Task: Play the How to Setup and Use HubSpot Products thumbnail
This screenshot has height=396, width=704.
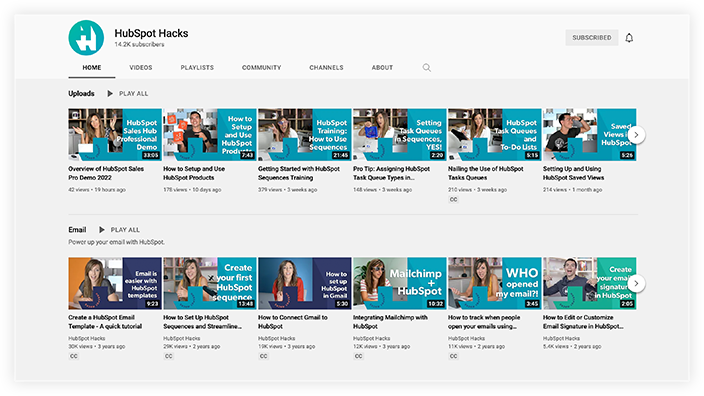Action: (x=210, y=134)
